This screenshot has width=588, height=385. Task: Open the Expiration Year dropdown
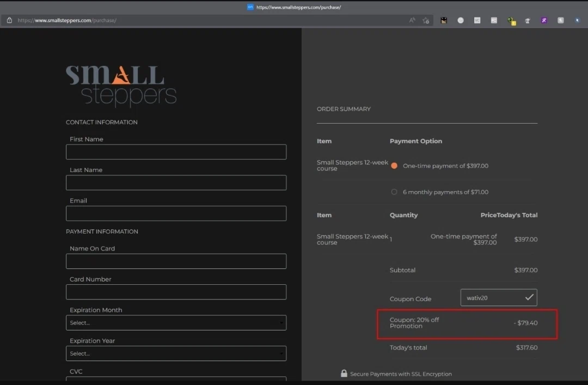click(x=176, y=353)
